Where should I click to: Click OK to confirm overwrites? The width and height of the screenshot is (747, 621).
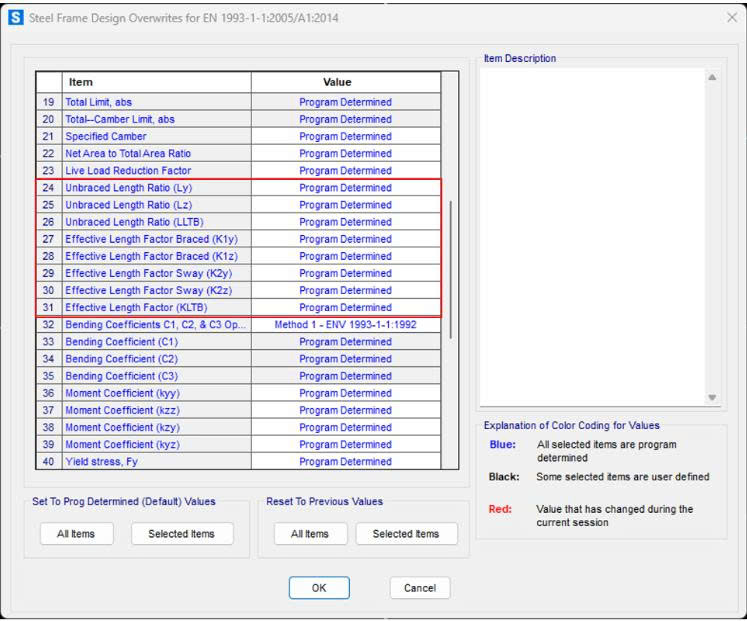(x=318, y=588)
